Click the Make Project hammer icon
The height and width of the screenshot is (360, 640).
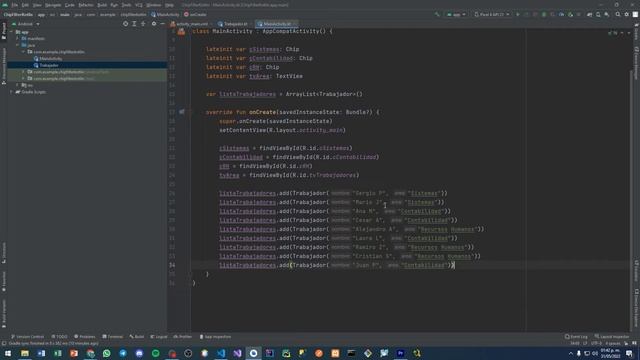[437, 14]
